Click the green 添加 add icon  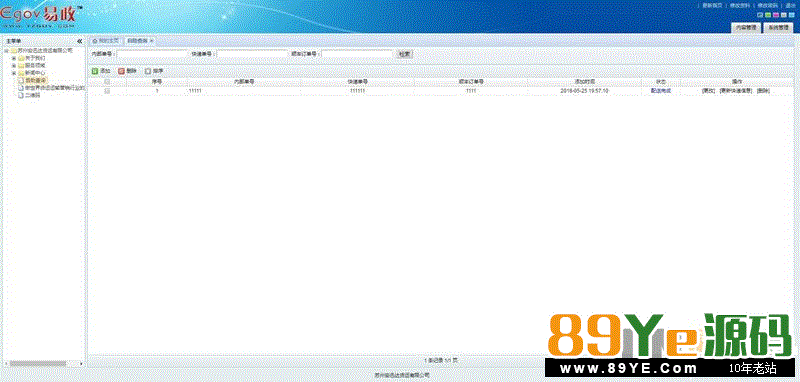coord(95,71)
